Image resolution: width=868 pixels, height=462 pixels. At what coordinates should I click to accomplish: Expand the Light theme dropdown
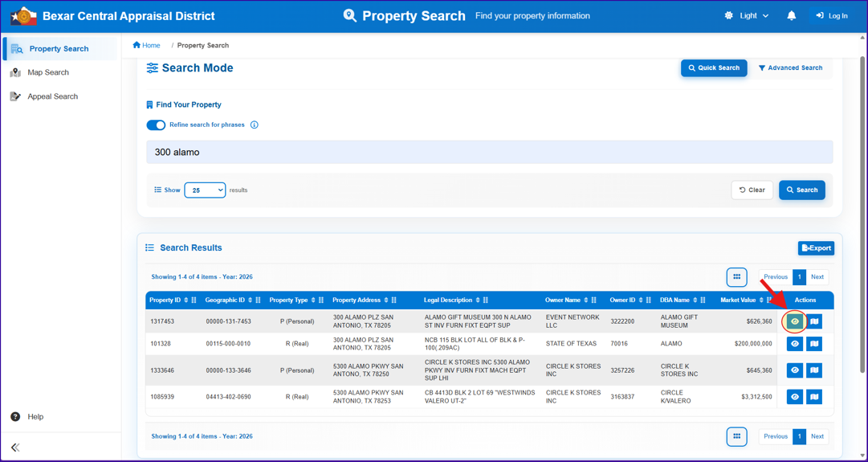tap(747, 15)
